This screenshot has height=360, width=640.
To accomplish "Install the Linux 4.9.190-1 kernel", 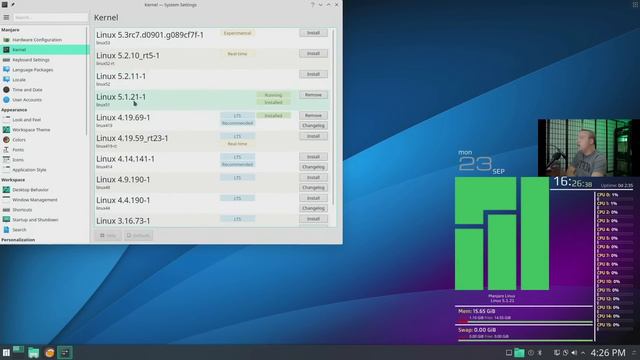I will pyautogui.click(x=313, y=178).
